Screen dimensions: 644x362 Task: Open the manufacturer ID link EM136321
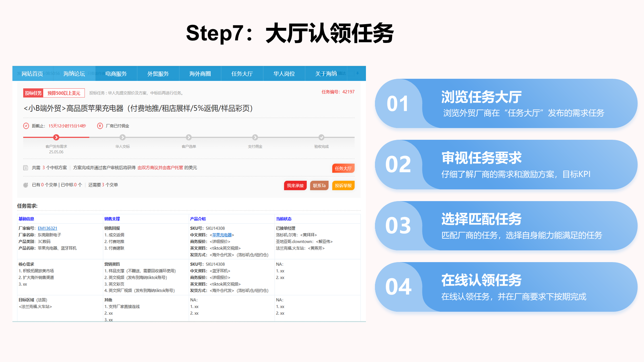(47, 228)
